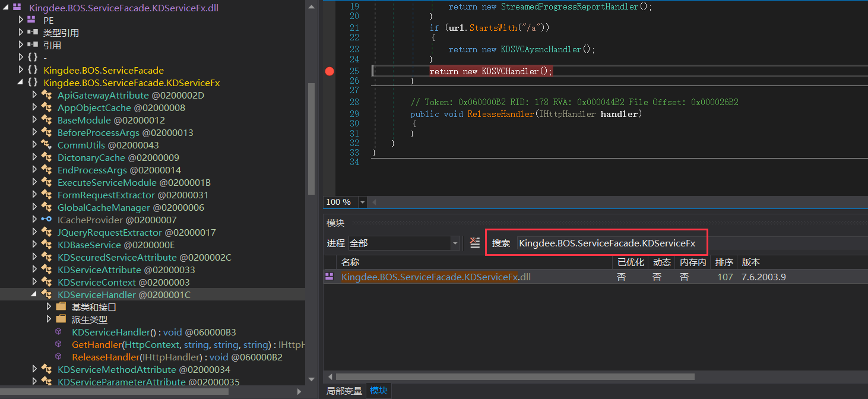Click the KDServiceHandler class icon

46,294
